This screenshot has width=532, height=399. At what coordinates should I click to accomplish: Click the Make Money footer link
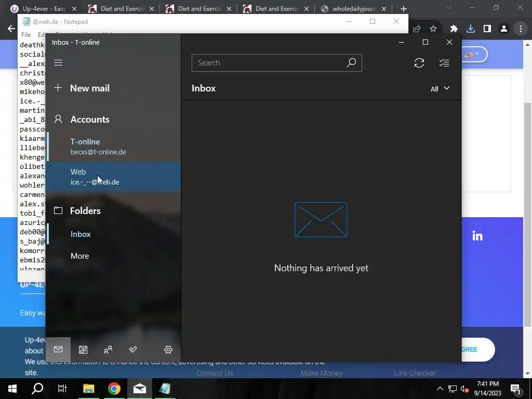(321, 373)
